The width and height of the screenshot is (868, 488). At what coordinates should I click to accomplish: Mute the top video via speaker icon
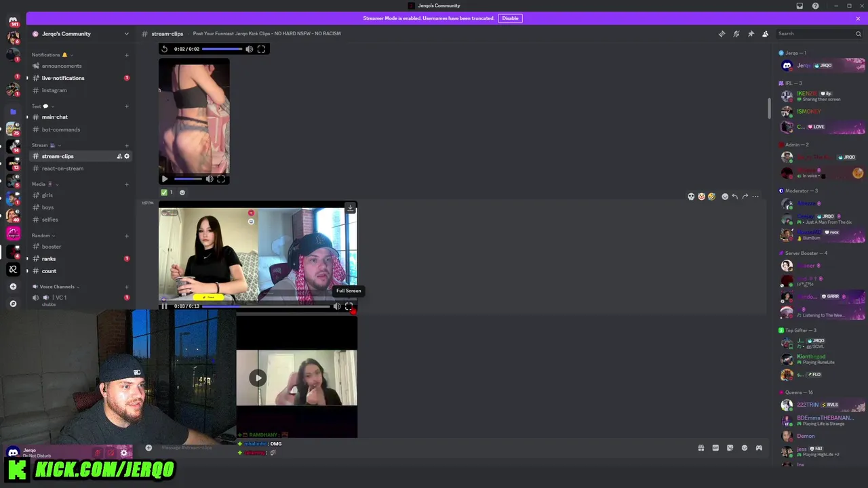click(249, 49)
